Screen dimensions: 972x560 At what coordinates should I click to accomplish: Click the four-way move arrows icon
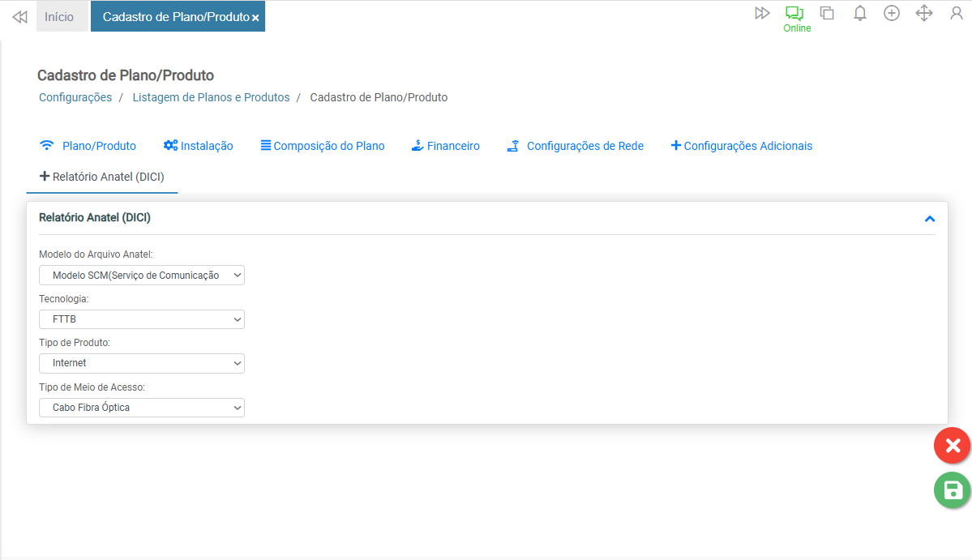pyautogui.click(x=924, y=13)
